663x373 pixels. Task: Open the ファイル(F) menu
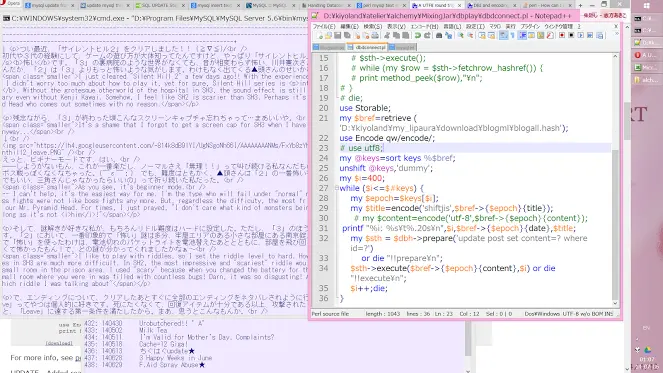tap(324, 26)
